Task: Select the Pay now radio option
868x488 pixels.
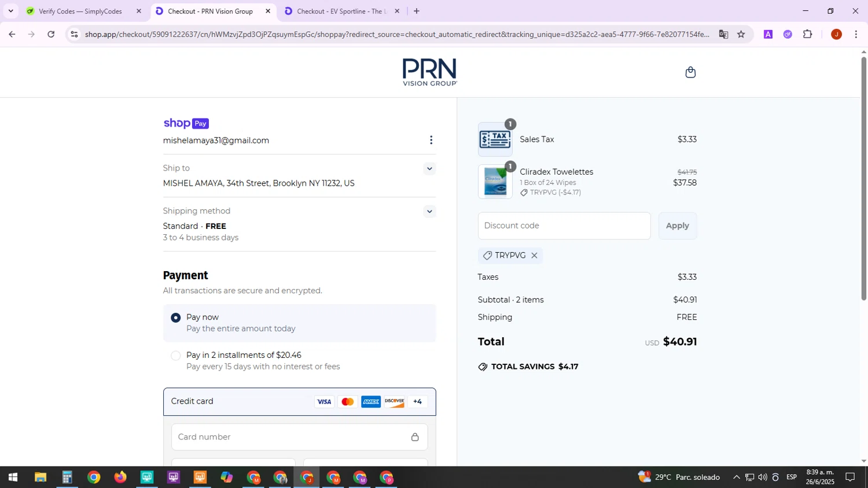Action: tap(176, 318)
